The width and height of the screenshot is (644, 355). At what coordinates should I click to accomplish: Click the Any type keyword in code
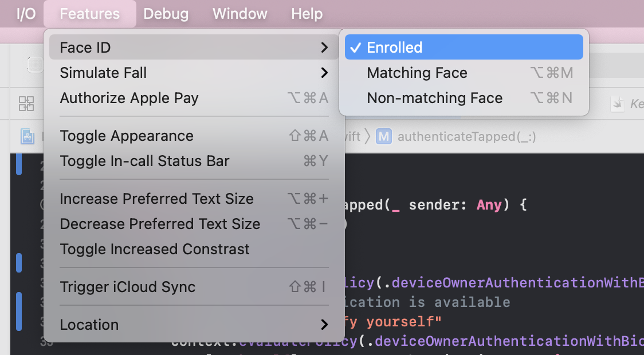pos(489,204)
